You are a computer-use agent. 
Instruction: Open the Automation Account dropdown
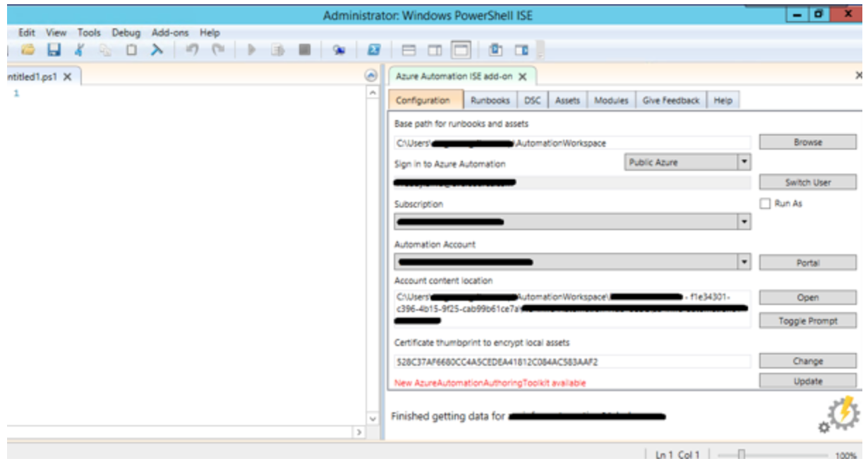click(572, 262)
